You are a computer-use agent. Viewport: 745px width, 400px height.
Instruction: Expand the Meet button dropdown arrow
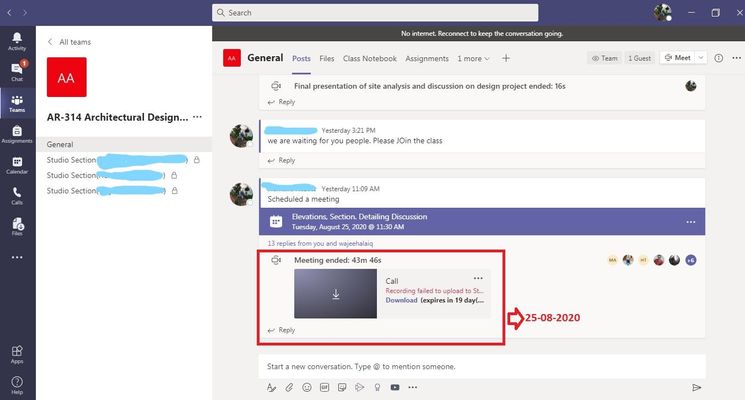point(701,57)
